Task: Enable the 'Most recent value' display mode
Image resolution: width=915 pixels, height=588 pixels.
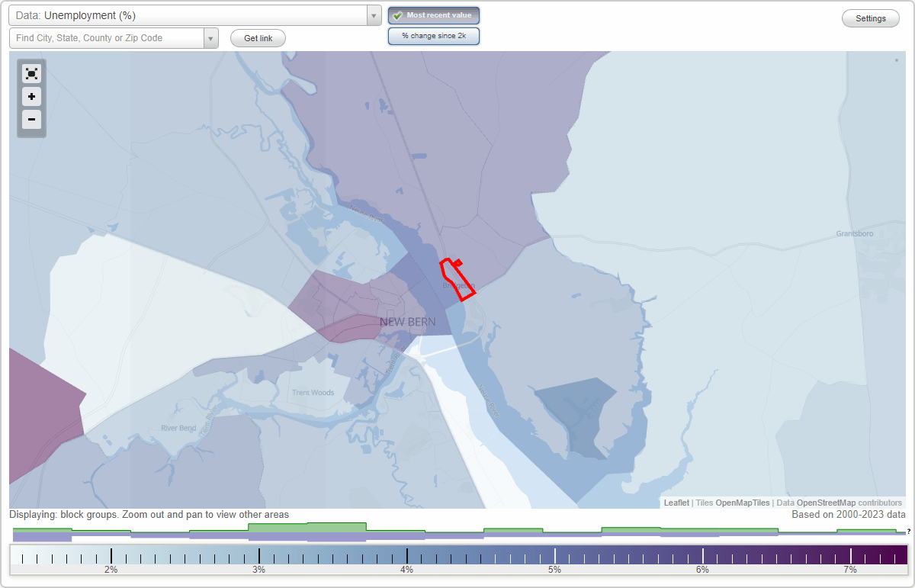Action: tap(433, 14)
